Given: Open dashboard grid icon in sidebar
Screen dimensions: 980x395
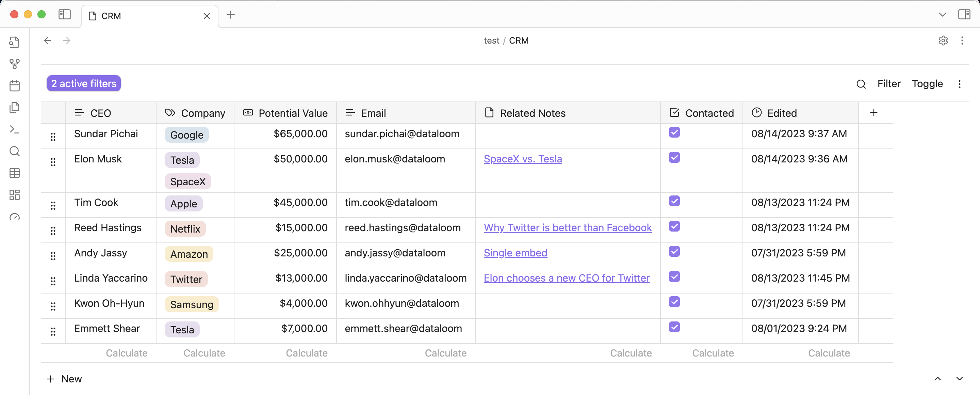Looking at the screenshot, I should (14, 195).
